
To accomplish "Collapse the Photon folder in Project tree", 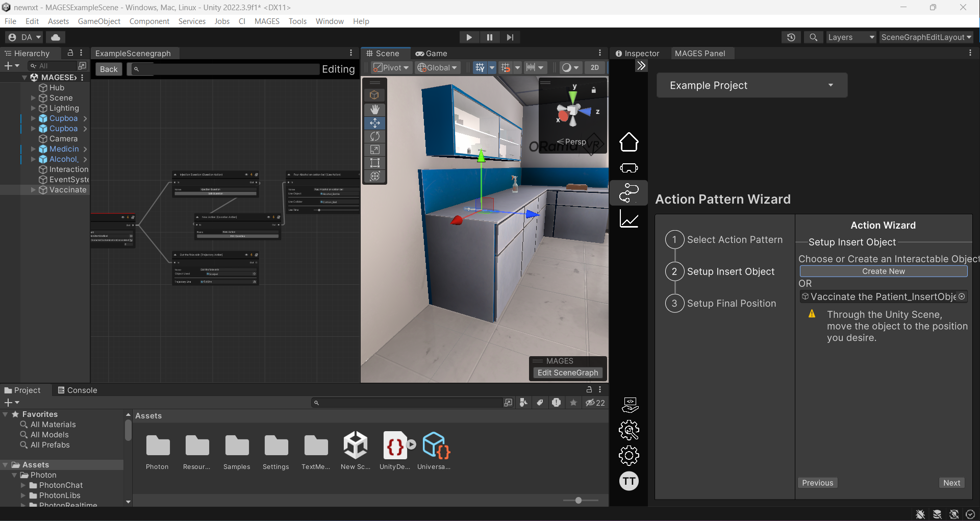I will point(15,475).
